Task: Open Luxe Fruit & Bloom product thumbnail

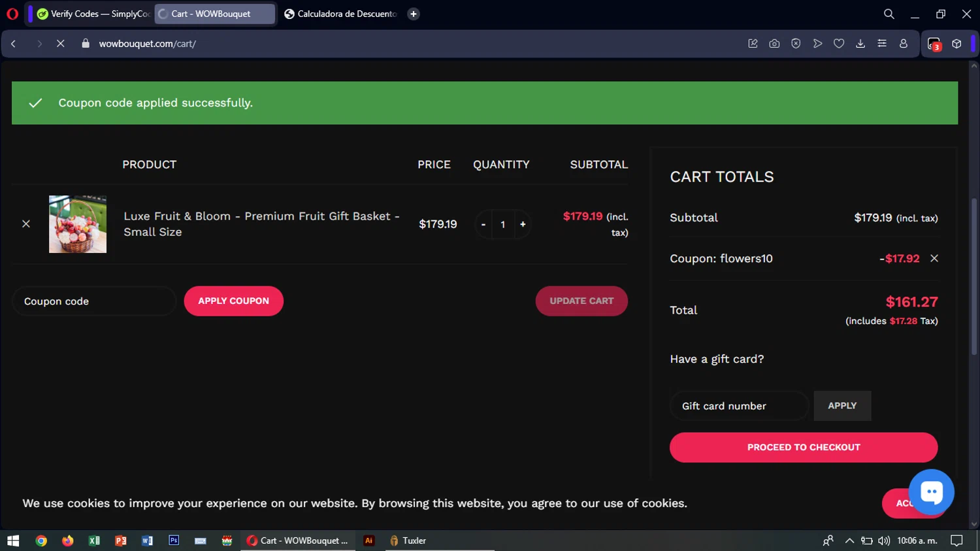Action: (x=78, y=224)
